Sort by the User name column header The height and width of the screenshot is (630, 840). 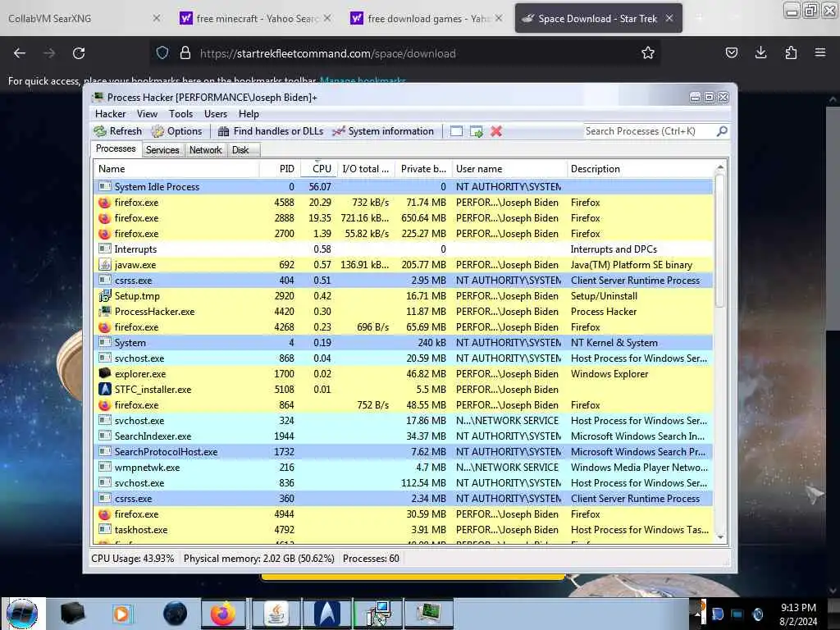click(x=509, y=169)
